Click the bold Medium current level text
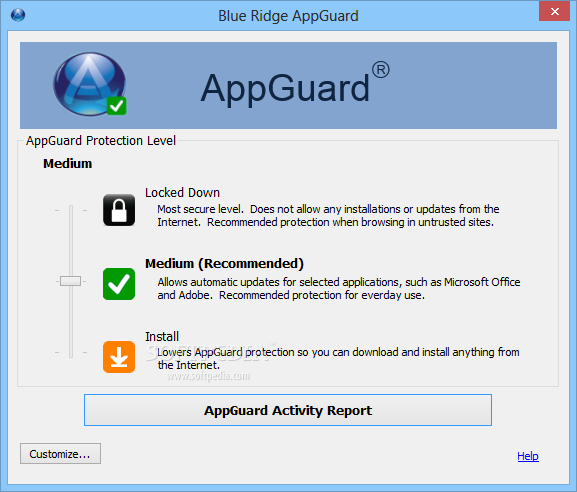Image resolution: width=577 pixels, height=492 pixels. [x=67, y=163]
